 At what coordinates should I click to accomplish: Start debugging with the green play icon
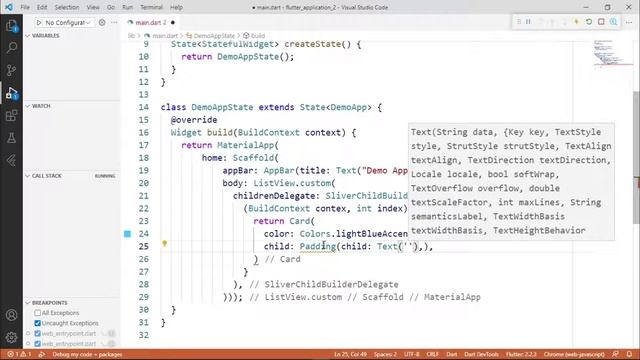coord(39,22)
